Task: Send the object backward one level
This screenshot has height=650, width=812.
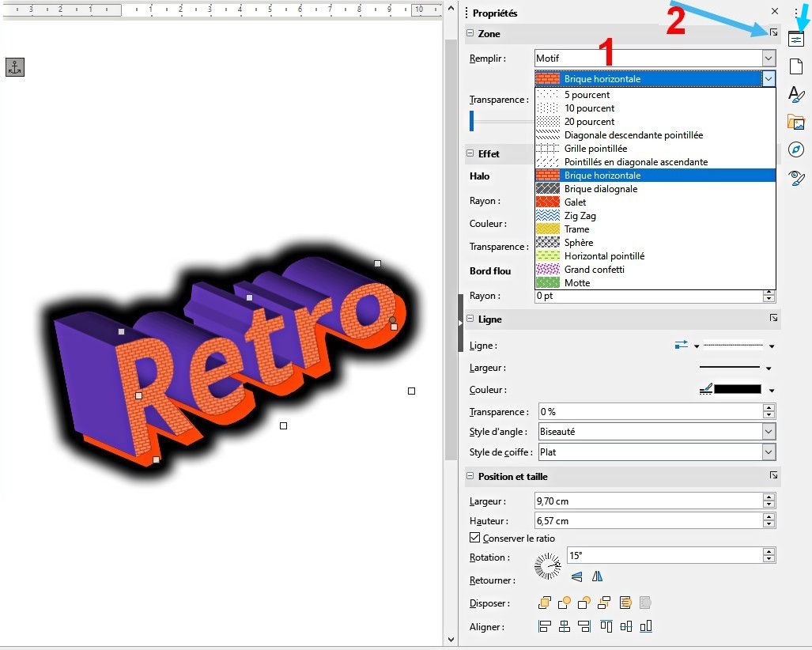Action: [x=584, y=603]
